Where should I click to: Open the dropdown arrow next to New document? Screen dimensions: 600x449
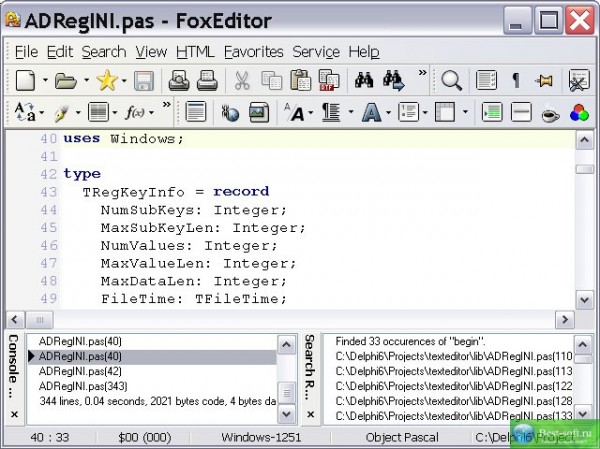tap(45, 80)
